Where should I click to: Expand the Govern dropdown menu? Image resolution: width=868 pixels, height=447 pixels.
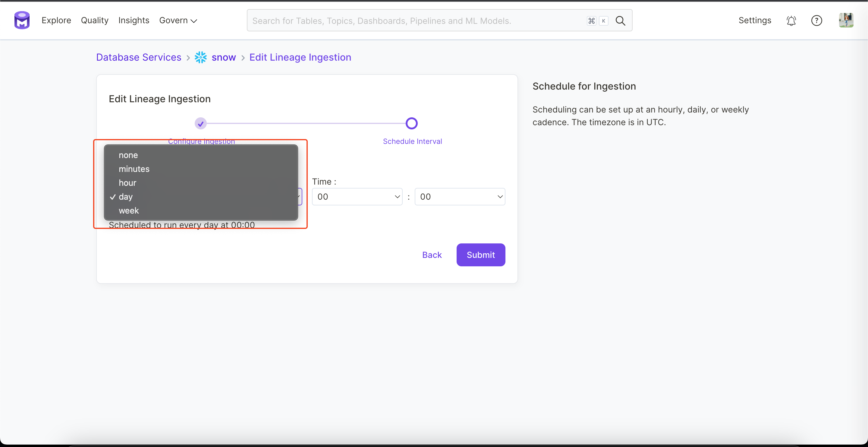pos(178,20)
